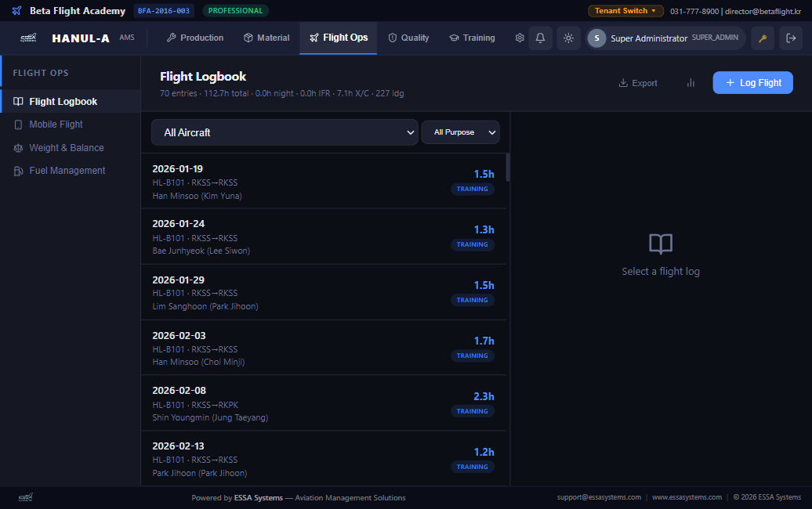Click the logout icon

pos(790,38)
